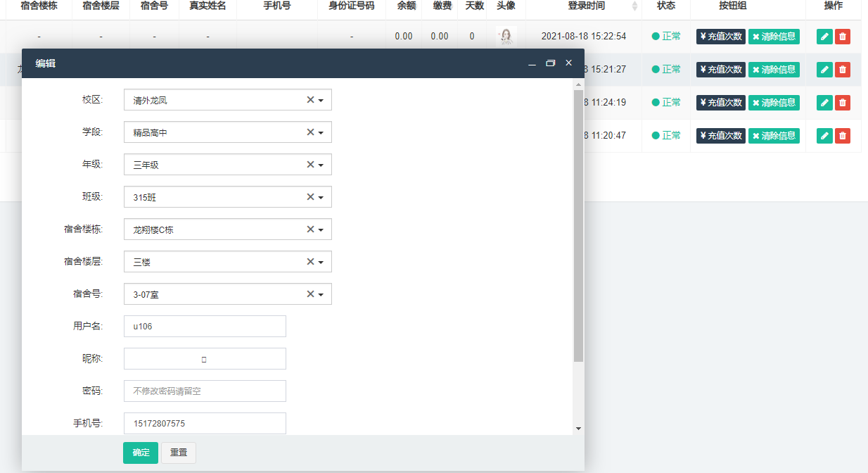Maximize the 编辑 dialog window
The width and height of the screenshot is (868, 473).
tap(550, 63)
